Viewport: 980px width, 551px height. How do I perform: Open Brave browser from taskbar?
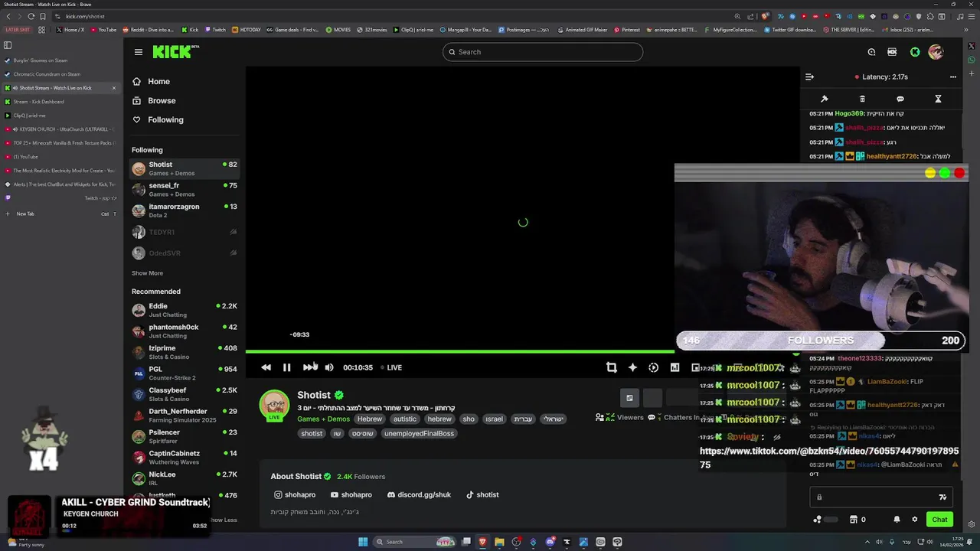pyautogui.click(x=482, y=542)
